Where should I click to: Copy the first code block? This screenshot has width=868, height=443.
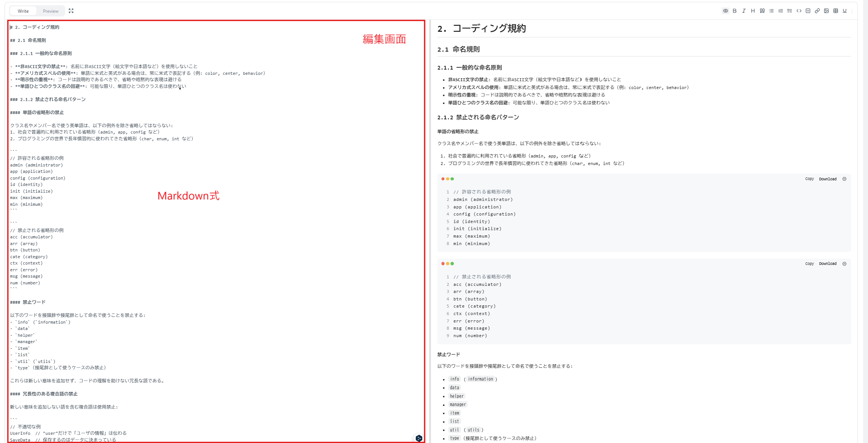809,179
